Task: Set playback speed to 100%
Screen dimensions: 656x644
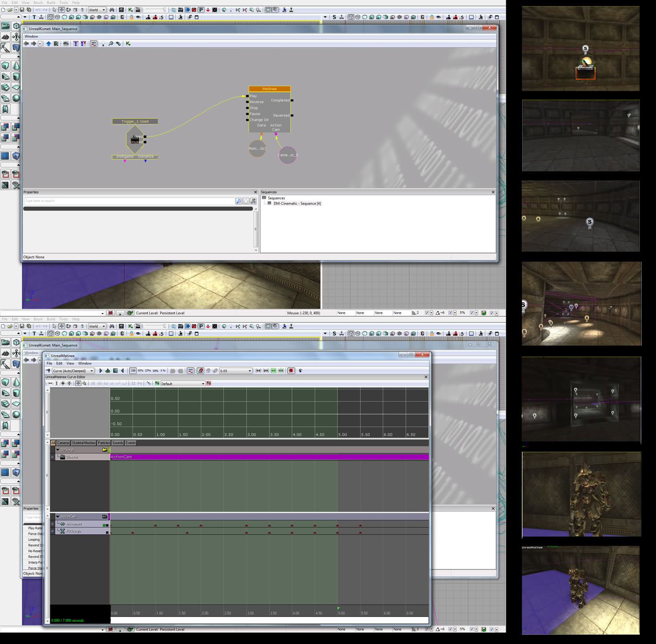Action: coord(133,370)
